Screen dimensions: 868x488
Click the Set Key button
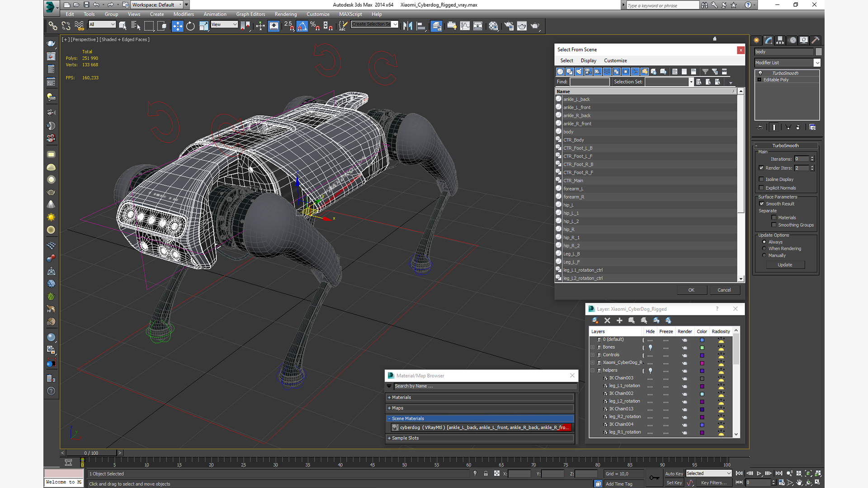coord(674,483)
